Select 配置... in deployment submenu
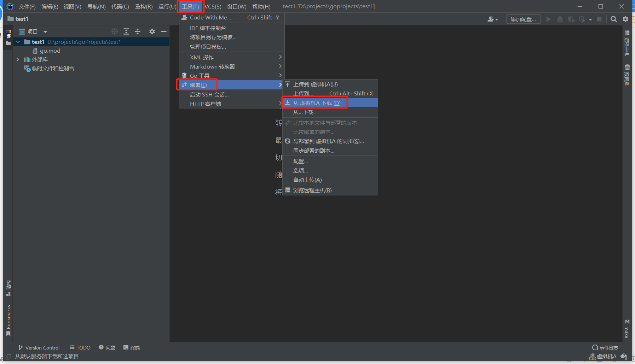This screenshot has width=635, height=364. pyautogui.click(x=330, y=161)
